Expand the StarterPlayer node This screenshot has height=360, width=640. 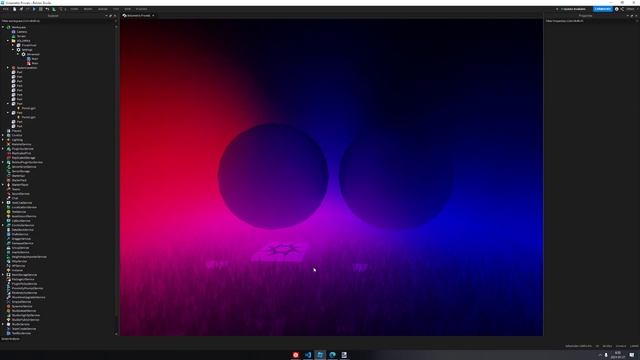click(3, 184)
